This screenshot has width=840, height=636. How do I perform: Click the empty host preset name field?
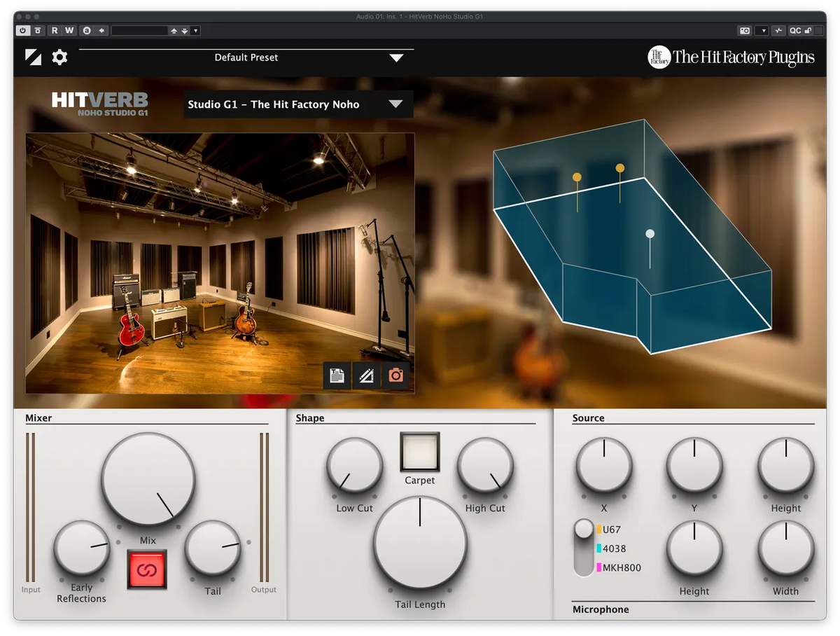coord(139,30)
